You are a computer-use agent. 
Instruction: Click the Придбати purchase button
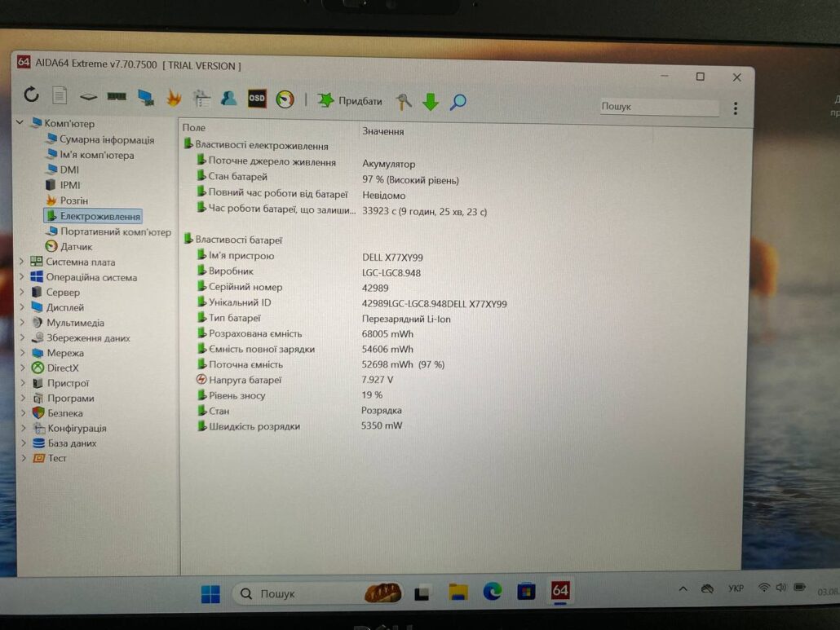point(350,100)
